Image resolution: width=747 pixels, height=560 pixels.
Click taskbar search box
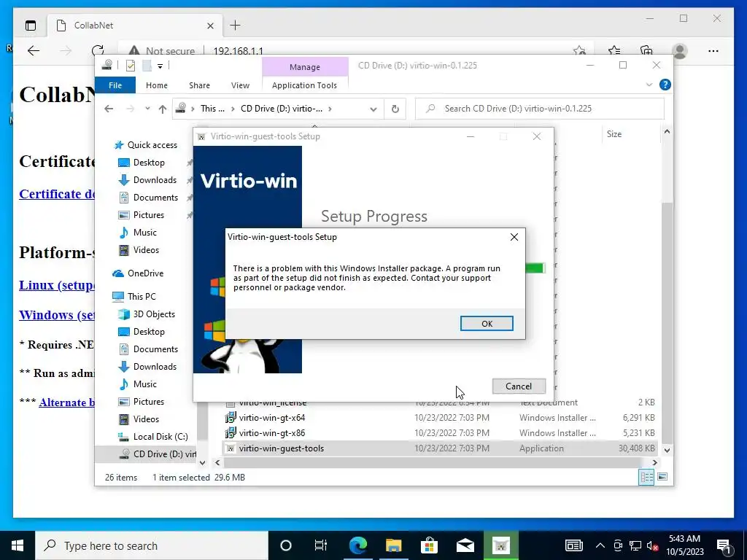click(152, 545)
